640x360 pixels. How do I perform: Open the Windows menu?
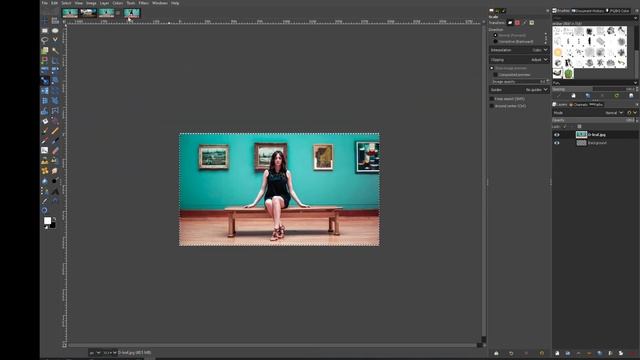[x=160, y=3]
